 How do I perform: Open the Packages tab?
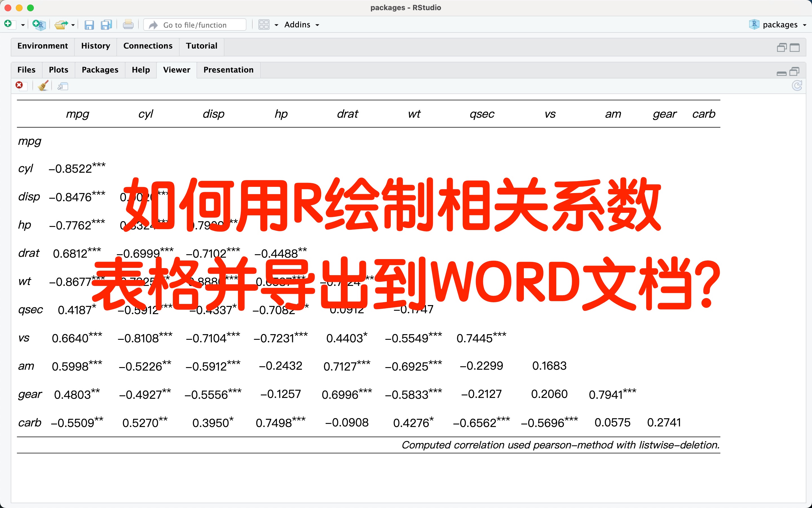point(100,70)
